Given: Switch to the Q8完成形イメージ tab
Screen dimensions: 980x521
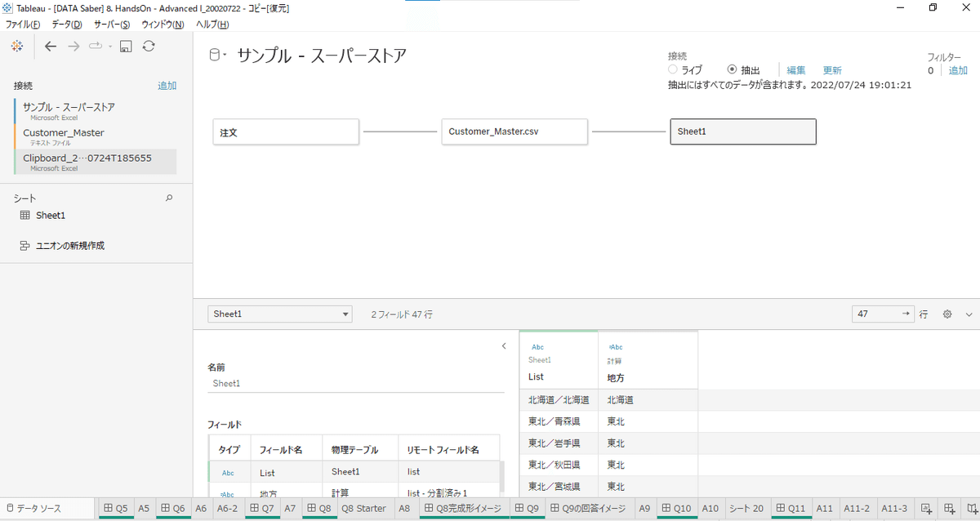Looking at the screenshot, I should tap(465, 508).
